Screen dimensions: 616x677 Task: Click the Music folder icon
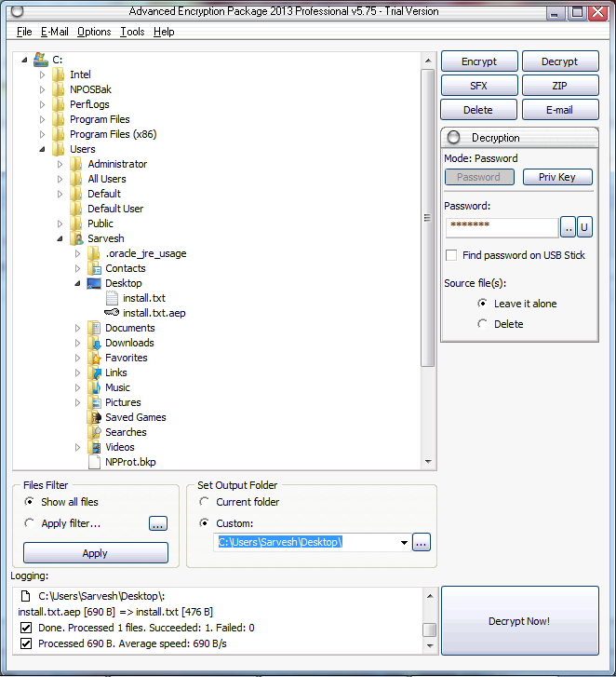(94, 387)
